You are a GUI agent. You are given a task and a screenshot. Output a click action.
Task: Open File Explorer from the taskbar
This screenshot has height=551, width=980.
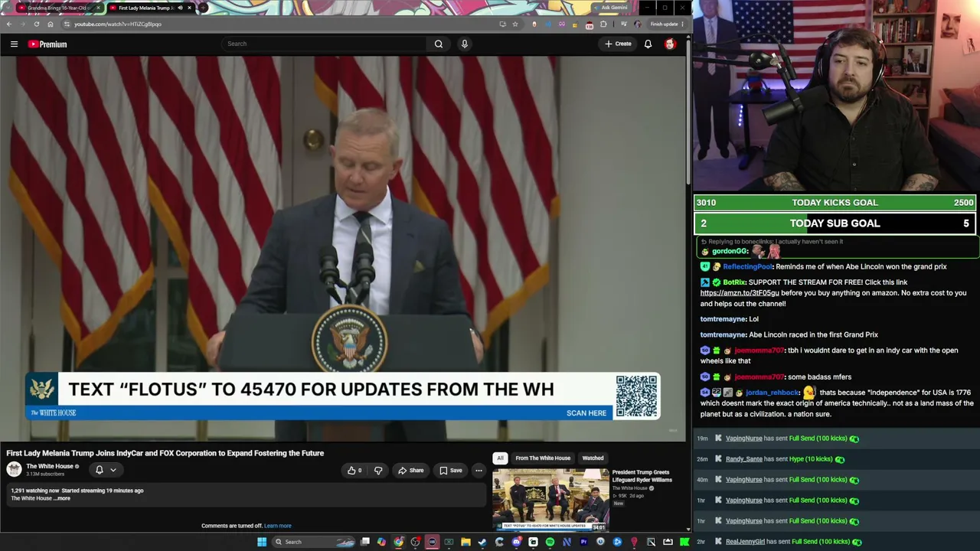click(x=465, y=542)
